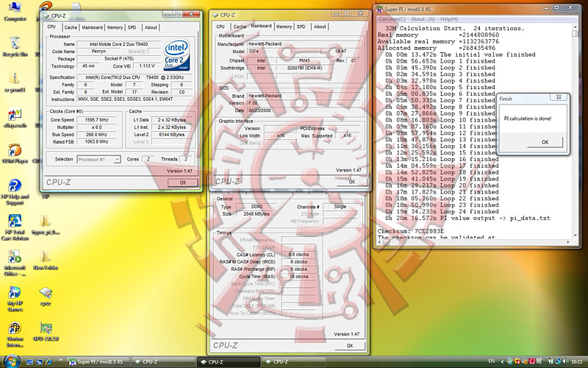Click OK in the Finish dialog
Image resolution: width=588 pixels, height=368 pixels.
click(545, 142)
